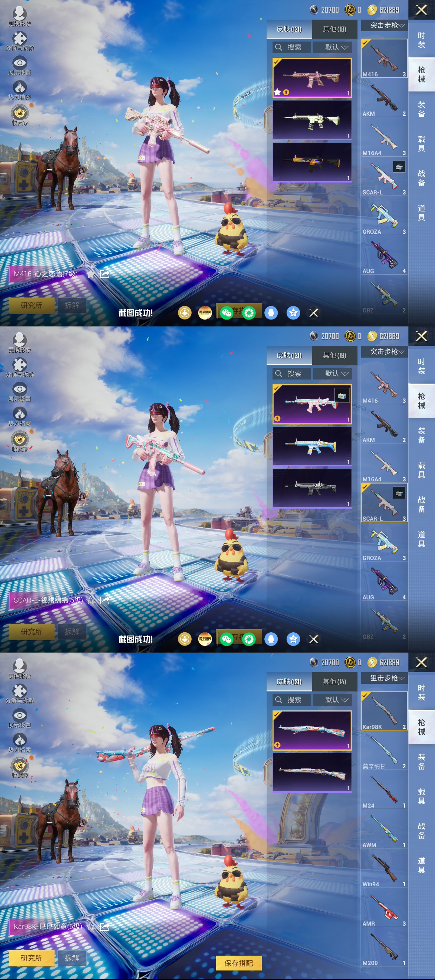Share via QQ penguin on SCAR-L 锦绣绵绵 screen
This screenshot has width=435, height=980.
tap(271, 639)
